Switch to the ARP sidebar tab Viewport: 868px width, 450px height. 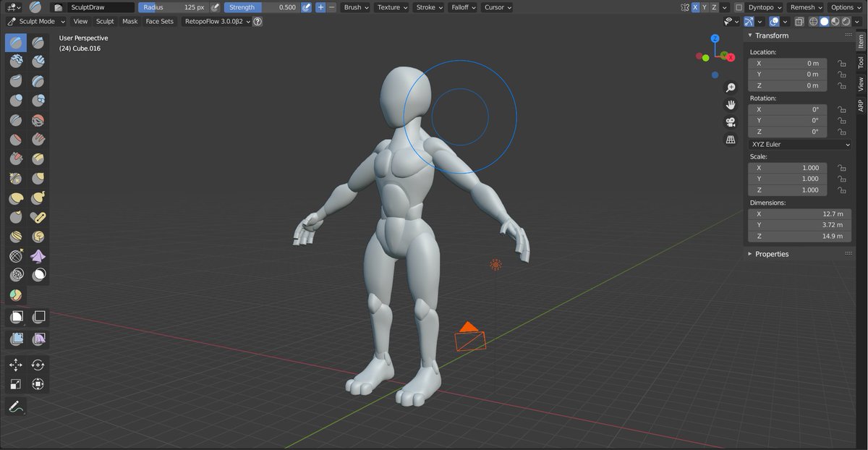861,105
